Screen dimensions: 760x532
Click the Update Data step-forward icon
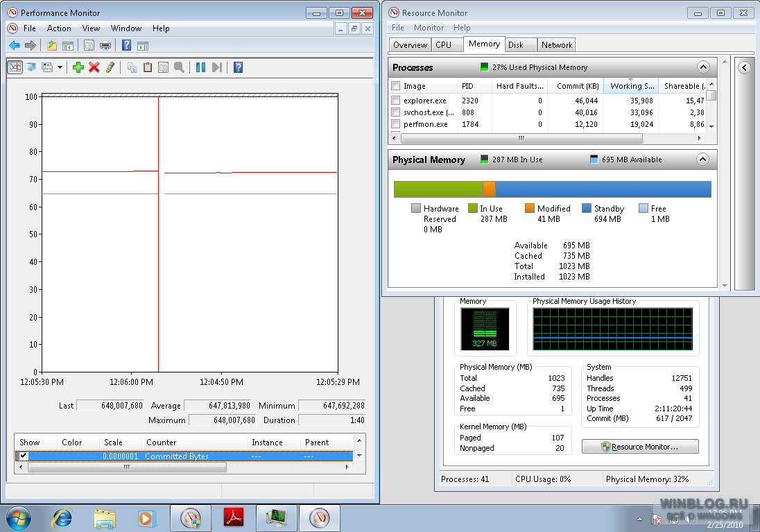click(x=216, y=67)
